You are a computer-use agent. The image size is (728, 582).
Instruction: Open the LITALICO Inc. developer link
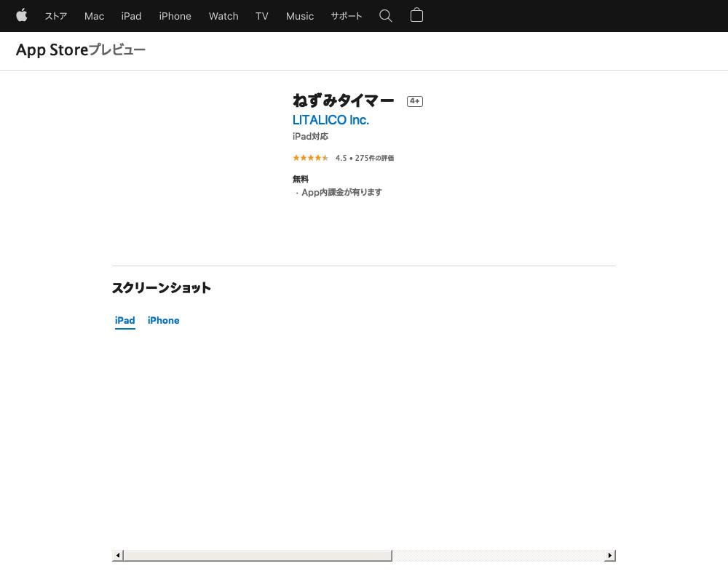[x=331, y=120]
